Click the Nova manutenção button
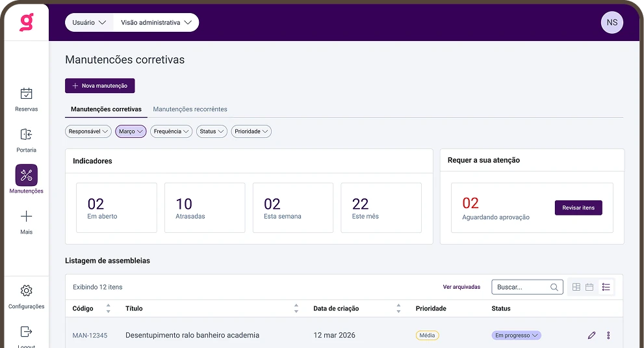This screenshot has width=644, height=348. point(100,86)
